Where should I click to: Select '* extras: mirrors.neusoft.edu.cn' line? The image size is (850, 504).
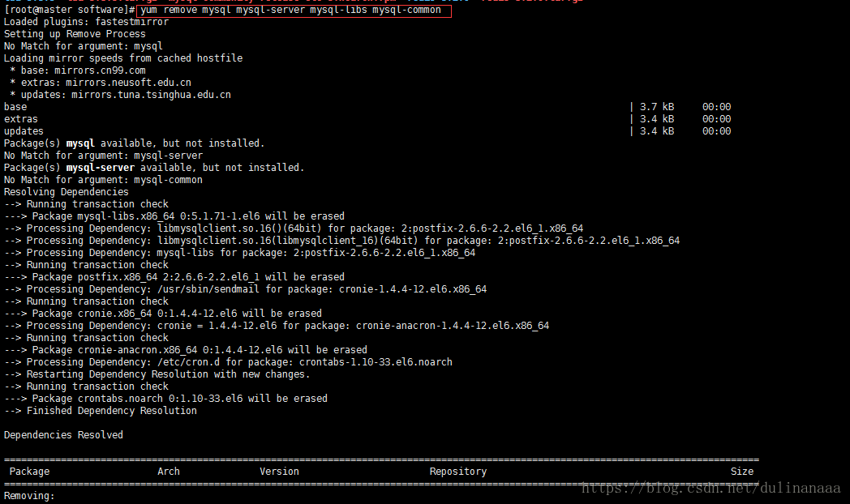point(101,83)
